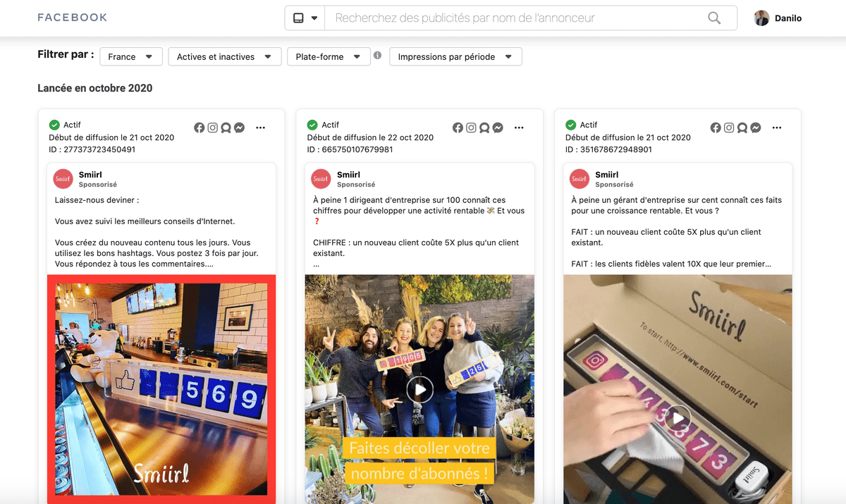
Task: Click 'Début de diffusion le 22 oct 2020'
Action: [370, 137]
